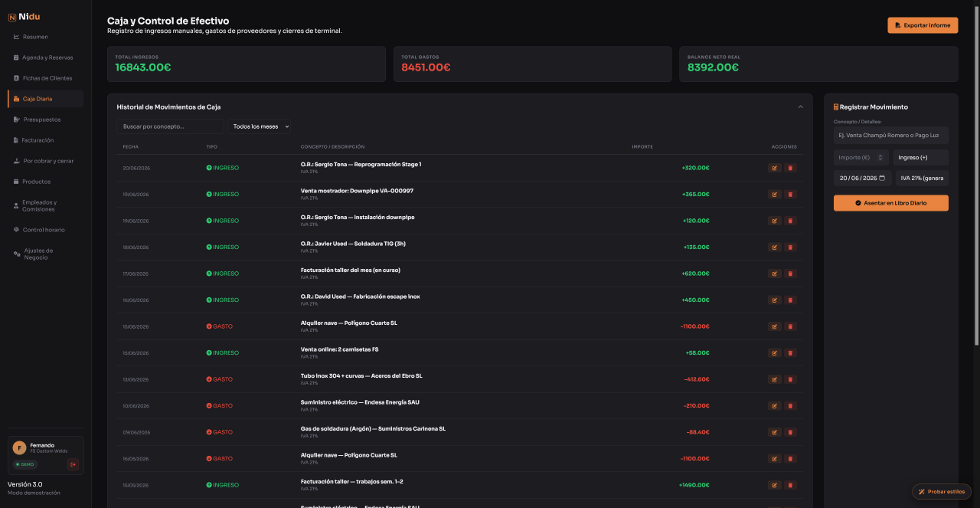Edit Fabricación escape inox entry
Screen dimensions: 980x508
click(775, 300)
